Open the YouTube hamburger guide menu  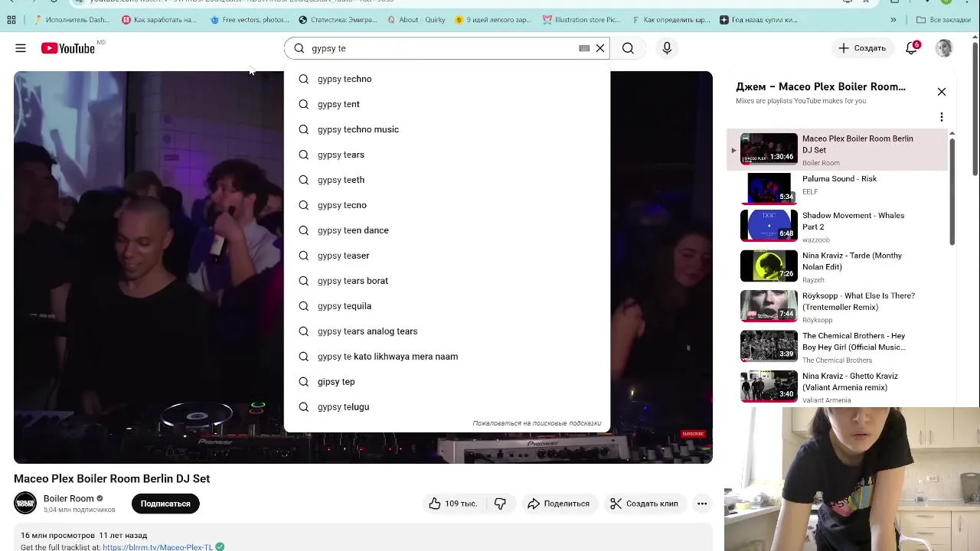point(21,48)
